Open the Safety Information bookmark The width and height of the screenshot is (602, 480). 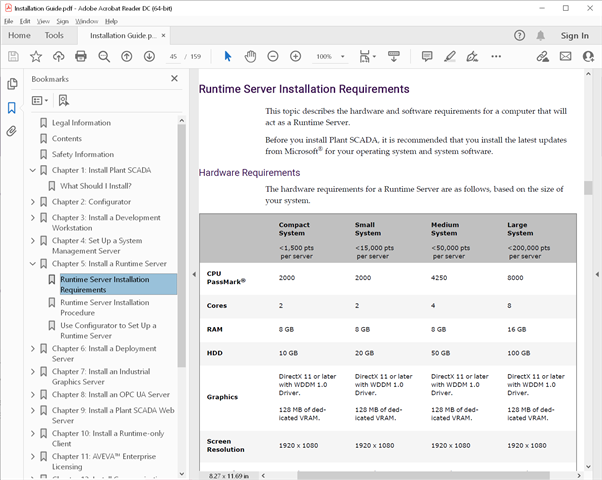click(83, 154)
